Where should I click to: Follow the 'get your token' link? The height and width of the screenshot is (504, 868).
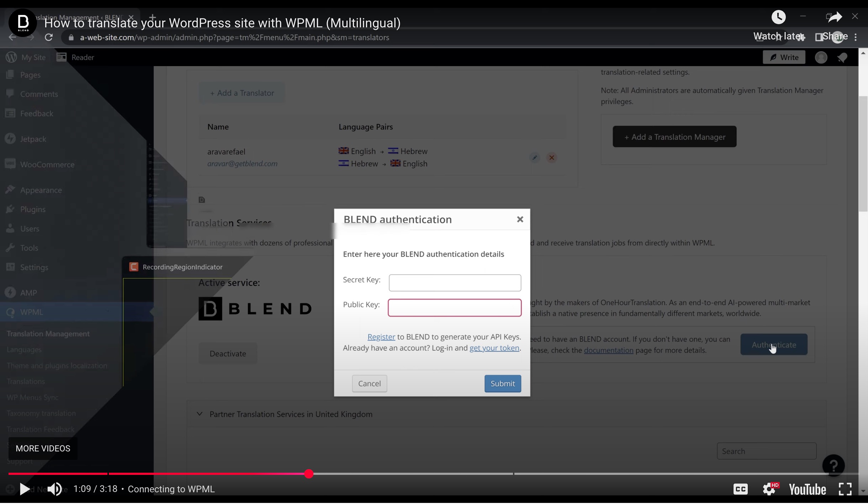click(x=494, y=348)
